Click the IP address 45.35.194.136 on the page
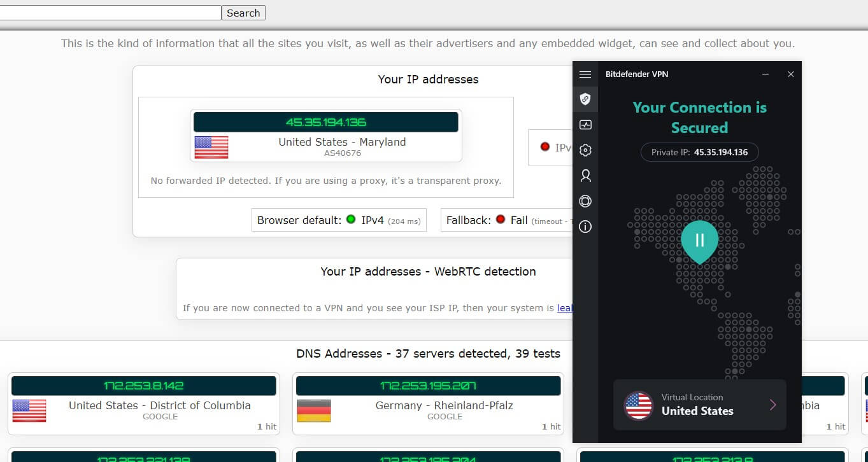This screenshot has width=868, height=462. [325, 122]
